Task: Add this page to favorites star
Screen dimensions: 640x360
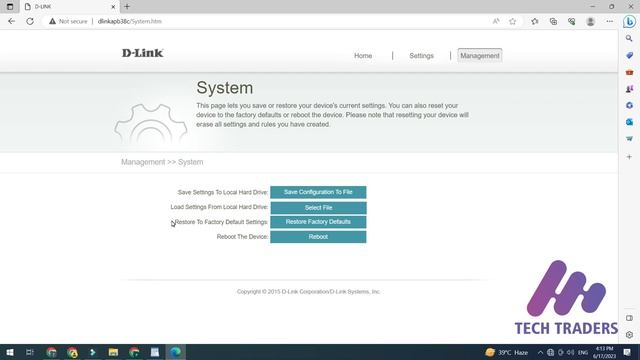Action: pos(513,21)
